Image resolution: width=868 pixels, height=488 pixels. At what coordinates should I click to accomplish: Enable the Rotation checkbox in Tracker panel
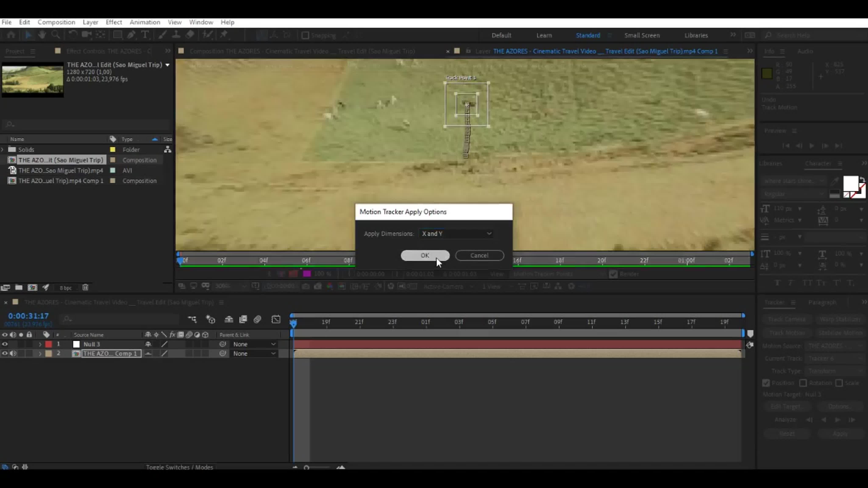(x=803, y=383)
